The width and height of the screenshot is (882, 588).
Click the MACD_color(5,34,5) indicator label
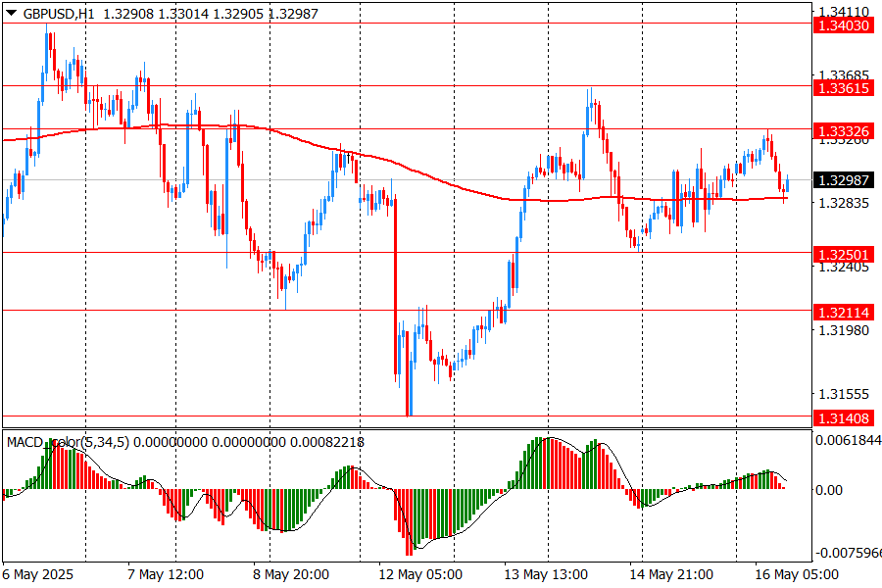click(68, 442)
